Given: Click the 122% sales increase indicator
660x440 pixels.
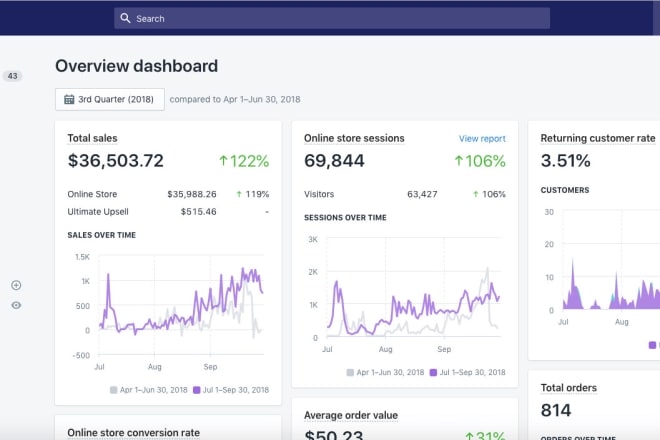Looking at the screenshot, I should coord(244,161).
